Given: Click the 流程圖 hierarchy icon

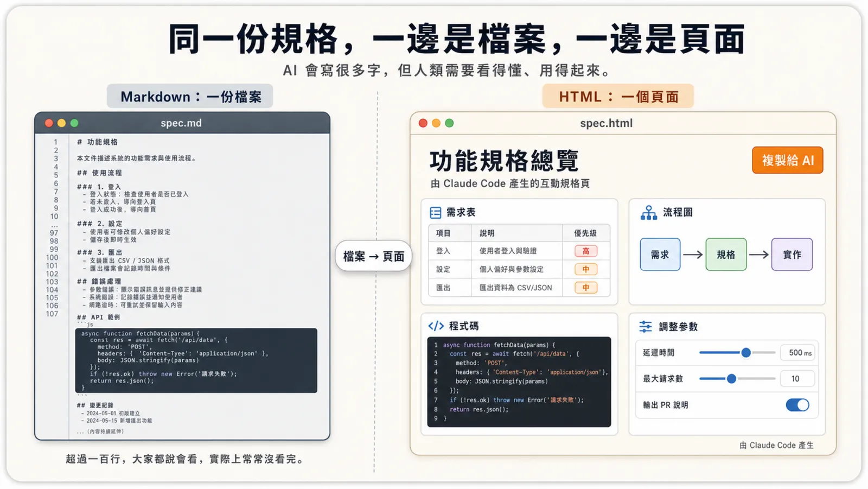Looking at the screenshot, I should click(x=648, y=213).
